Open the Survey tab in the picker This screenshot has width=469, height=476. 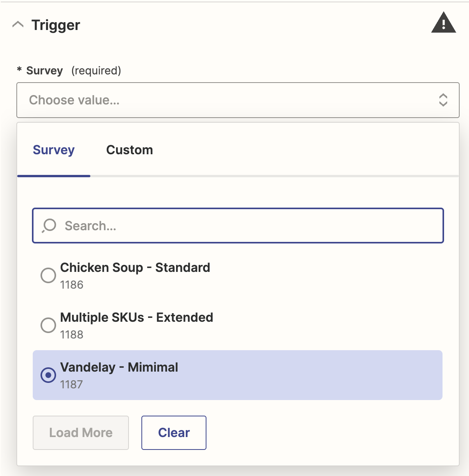click(54, 150)
